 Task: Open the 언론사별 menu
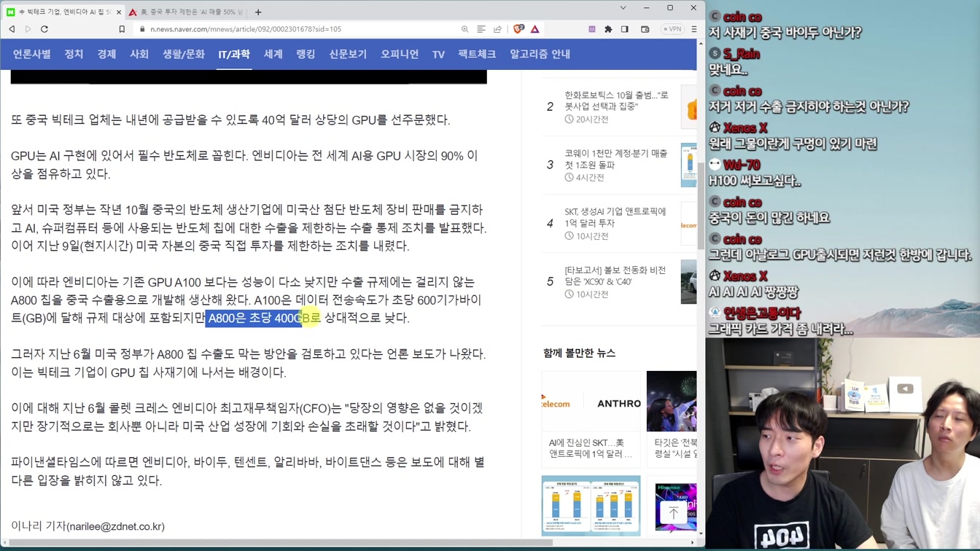click(x=32, y=54)
